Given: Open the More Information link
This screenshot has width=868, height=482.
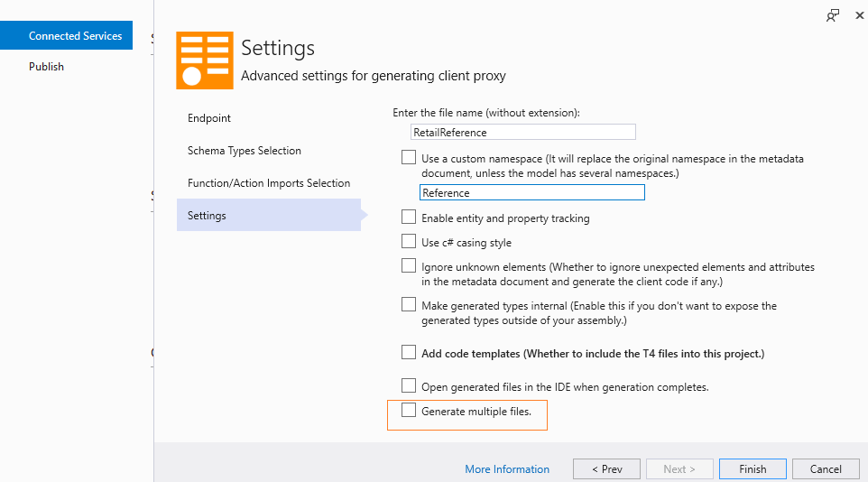Looking at the screenshot, I should point(507,469).
